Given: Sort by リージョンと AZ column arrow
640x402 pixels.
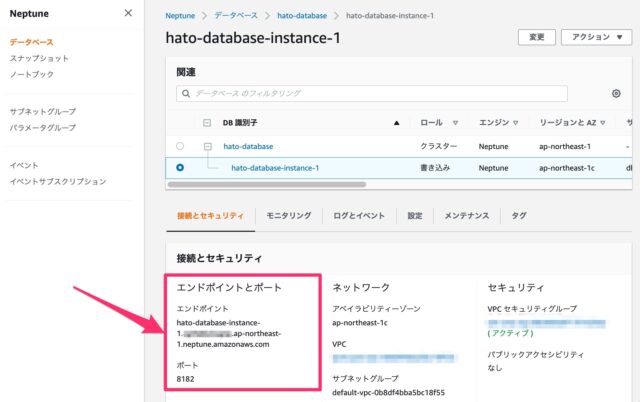Looking at the screenshot, I should click(x=603, y=123).
